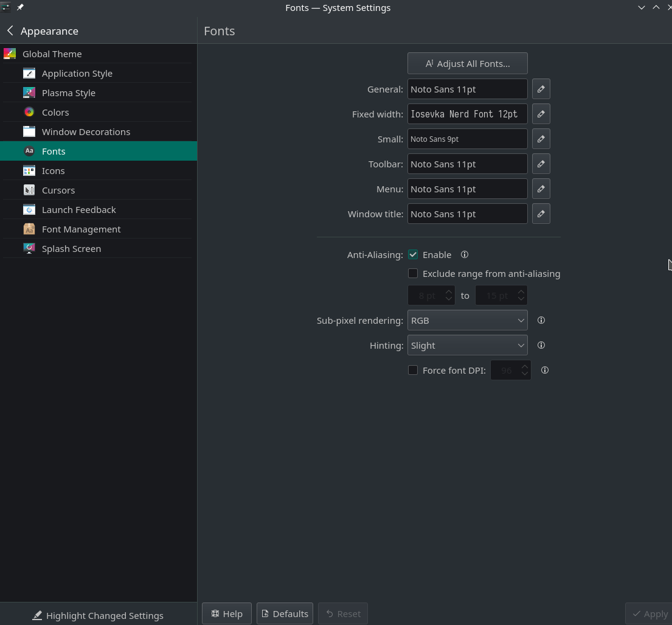Open the Sub-pixel rendering dropdown
This screenshot has height=625, width=672.
[x=467, y=320]
